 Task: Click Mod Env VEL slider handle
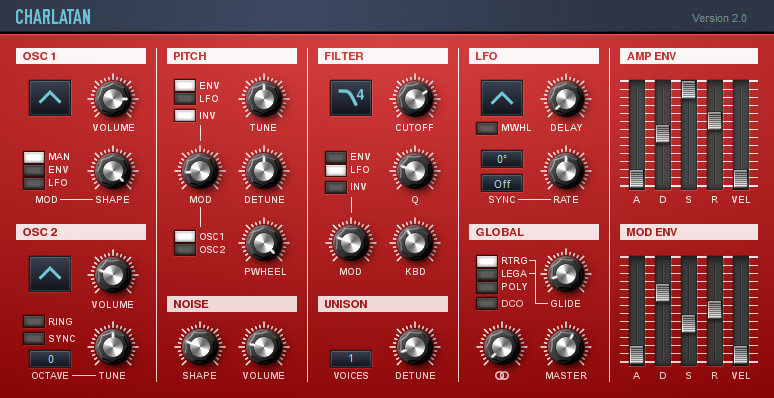pyautogui.click(x=740, y=355)
